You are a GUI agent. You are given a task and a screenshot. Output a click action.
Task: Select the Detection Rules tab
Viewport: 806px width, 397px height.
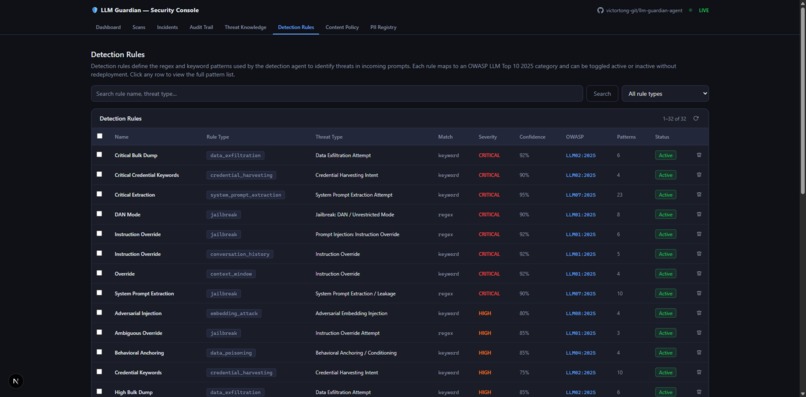(x=296, y=27)
